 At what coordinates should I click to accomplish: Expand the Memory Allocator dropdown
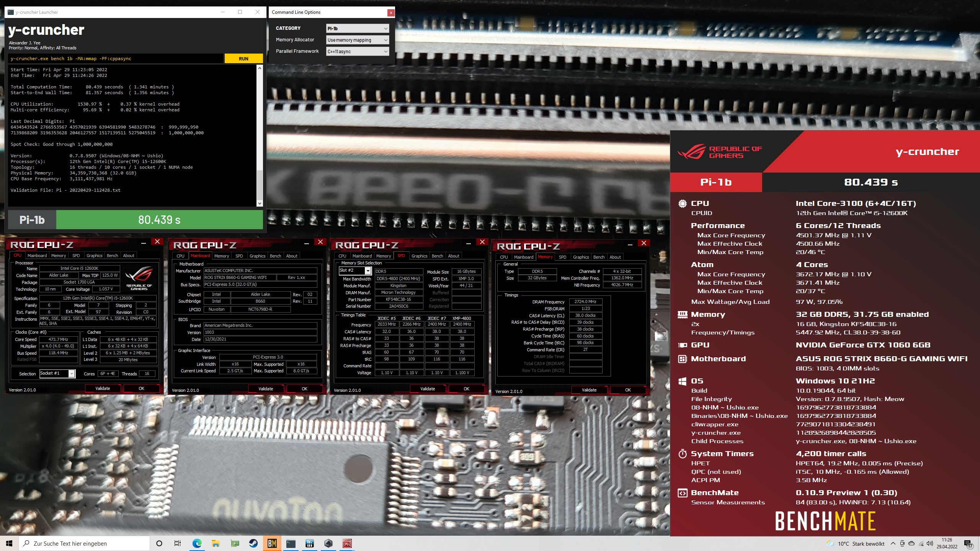tap(358, 40)
